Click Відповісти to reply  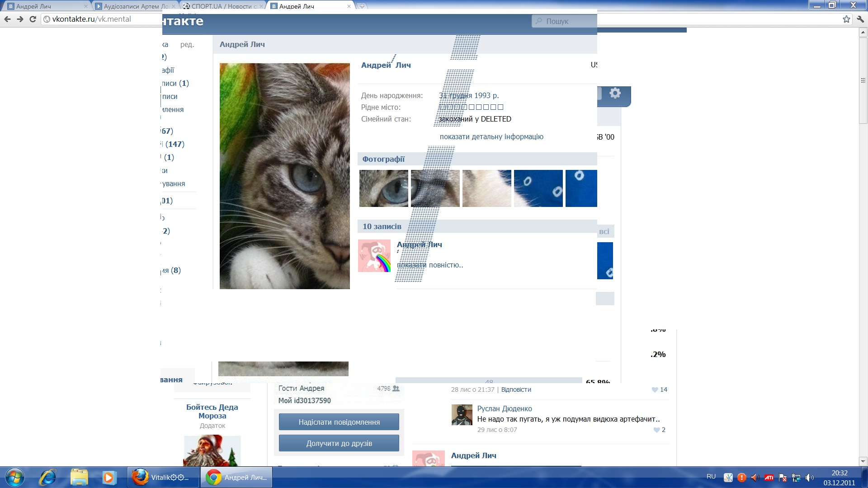coord(516,389)
